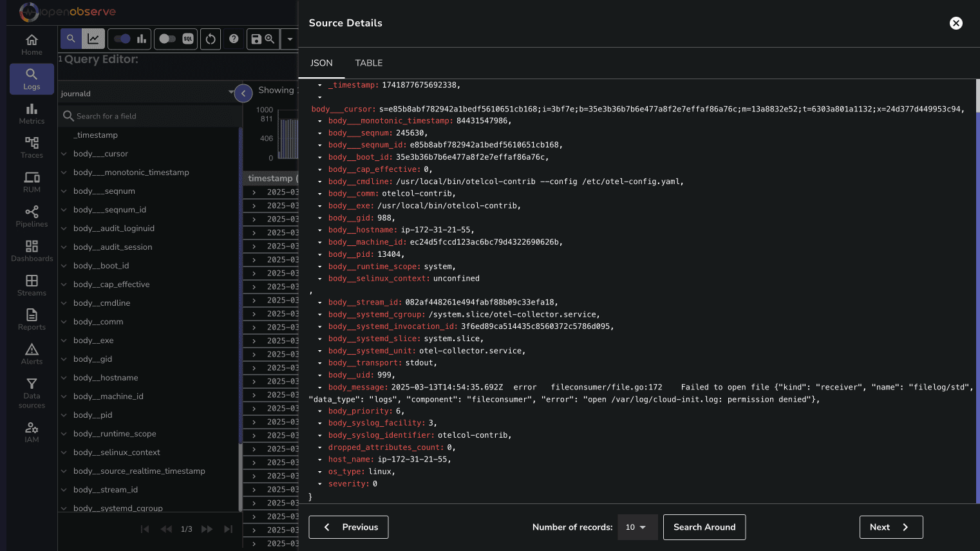The image size is (980, 551).
Task: Activate the chart visualize toggle button
Action: [x=93, y=39]
